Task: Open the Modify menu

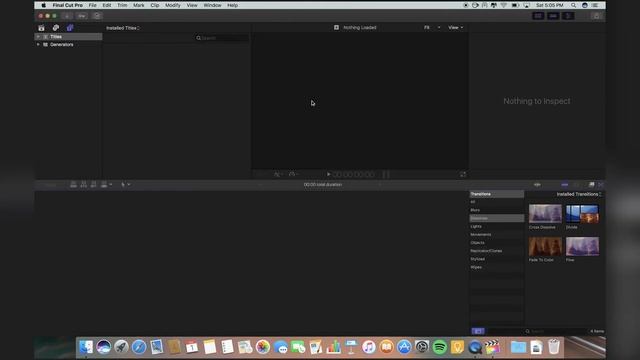Action: click(173, 5)
